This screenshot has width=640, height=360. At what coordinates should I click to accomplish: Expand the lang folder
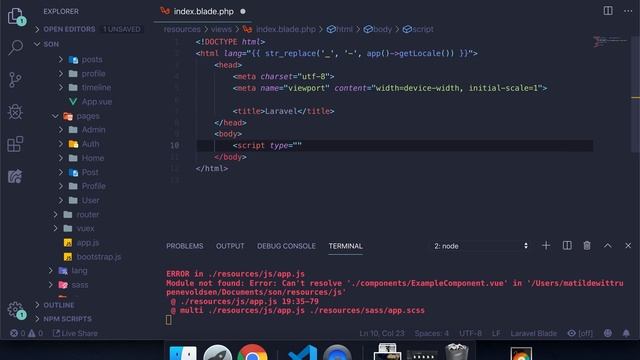79,271
